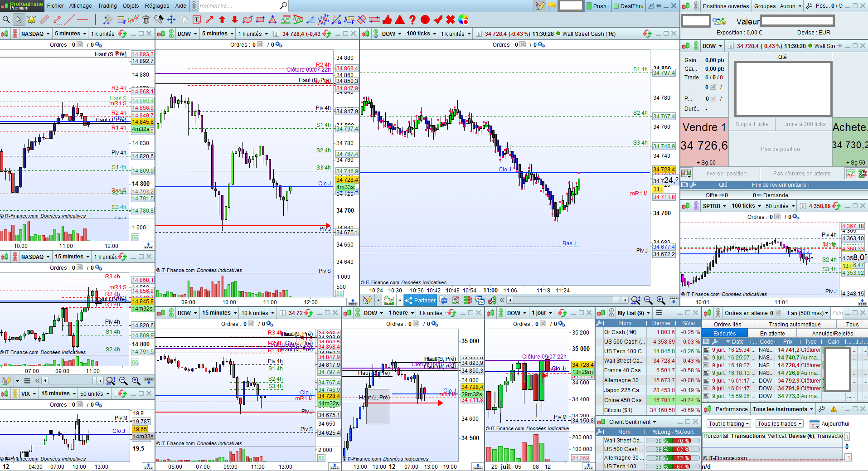Click the yellow flag icon in top bar
The height and width of the screenshot is (471, 868).
click(552, 6)
